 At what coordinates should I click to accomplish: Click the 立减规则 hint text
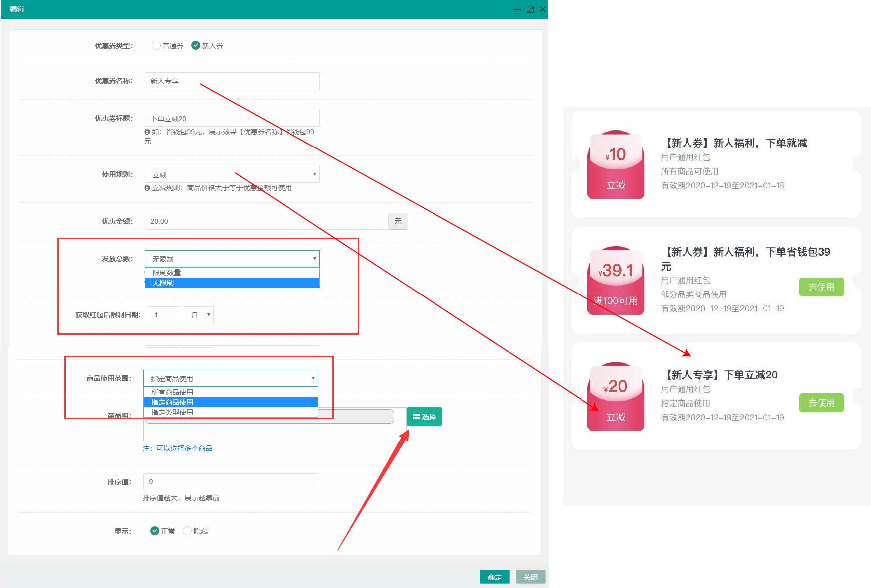(218, 188)
